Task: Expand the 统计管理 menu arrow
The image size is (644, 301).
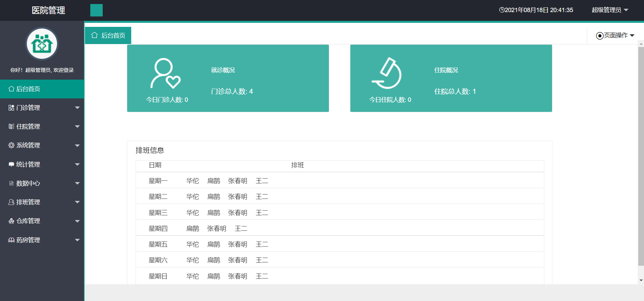Action: pos(77,165)
